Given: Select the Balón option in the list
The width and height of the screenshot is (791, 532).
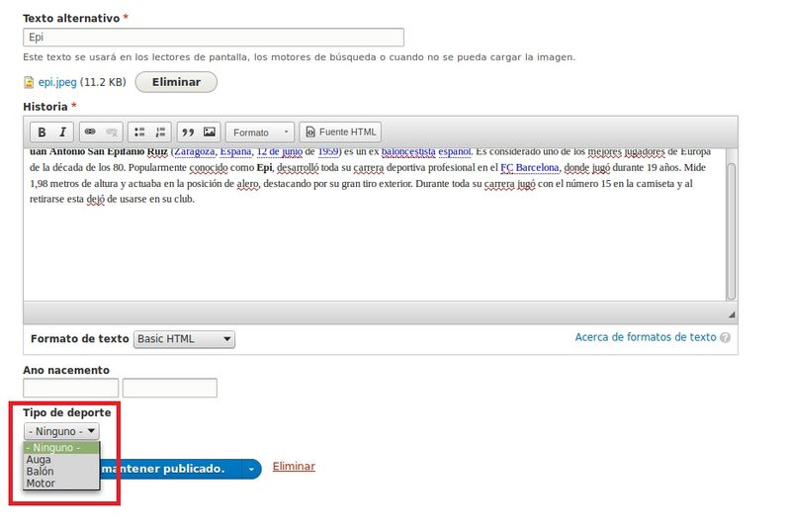Looking at the screenshot, I should (61, 472).
